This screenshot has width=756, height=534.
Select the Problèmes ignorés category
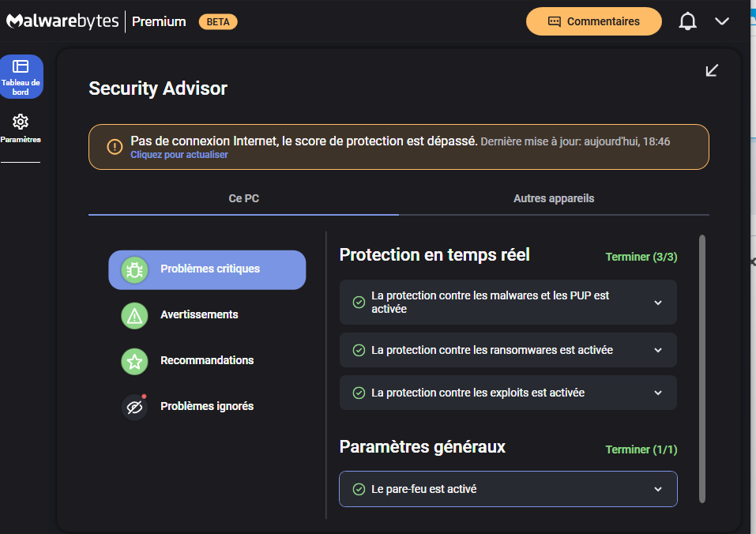pos(207,407)
